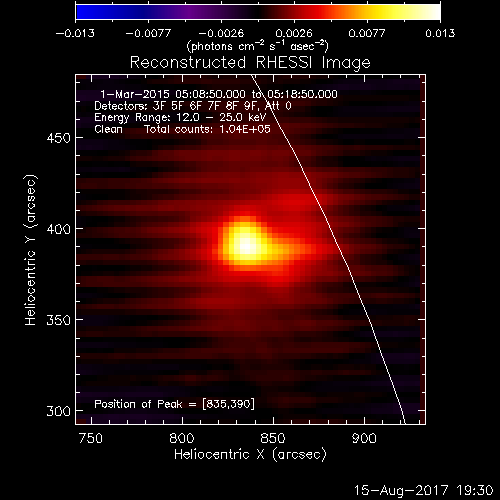Click the colorbar gradient strip

[x=258, y=12]
